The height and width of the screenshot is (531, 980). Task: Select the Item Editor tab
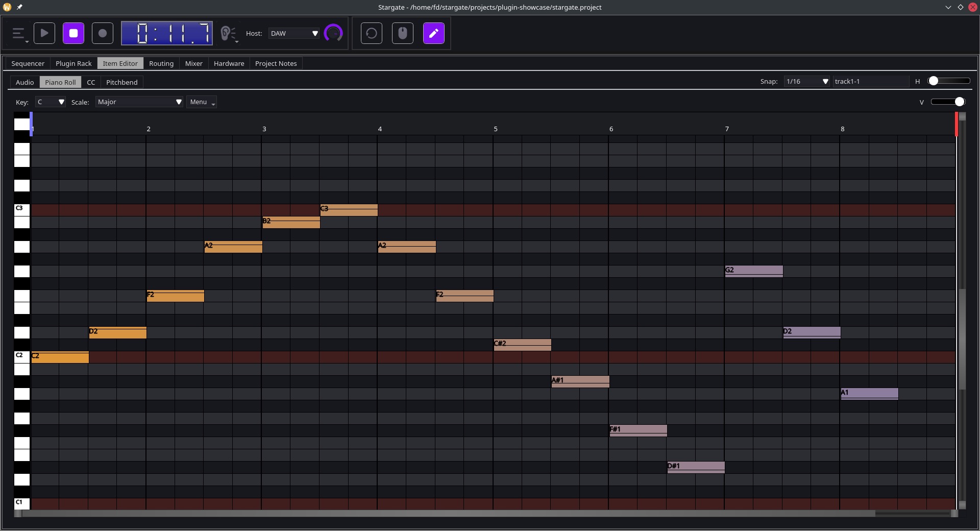point(120,63)
